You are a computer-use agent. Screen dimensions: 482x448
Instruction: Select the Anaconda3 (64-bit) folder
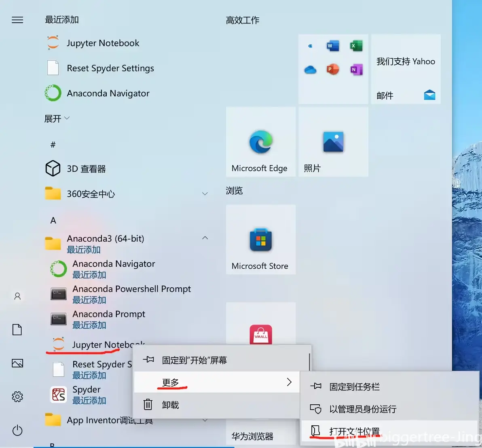(x=106, y=243)
